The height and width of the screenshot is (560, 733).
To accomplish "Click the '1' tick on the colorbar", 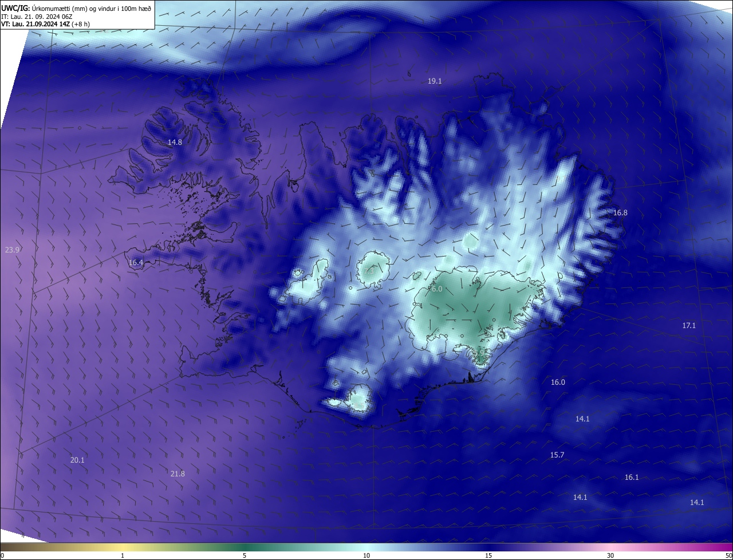I will point(123,555).
